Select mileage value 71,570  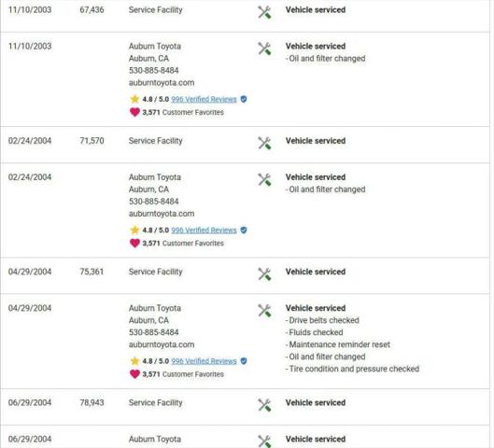(92, 141)
